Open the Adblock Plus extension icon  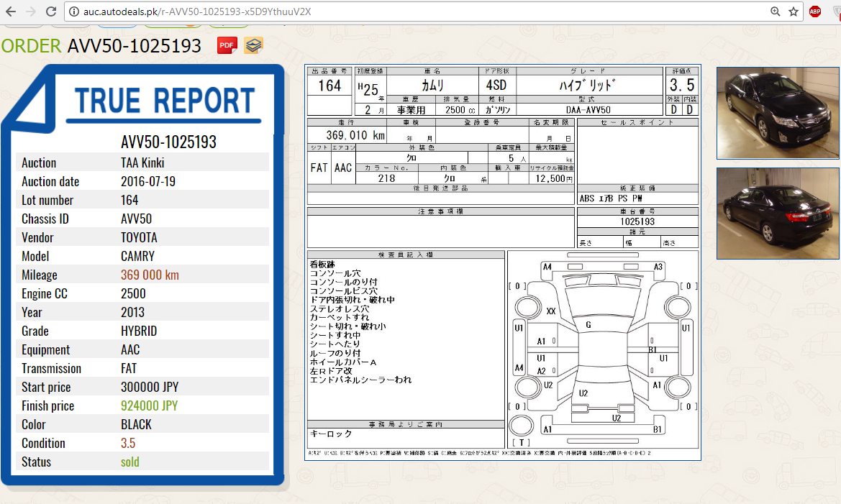point(814,12)
